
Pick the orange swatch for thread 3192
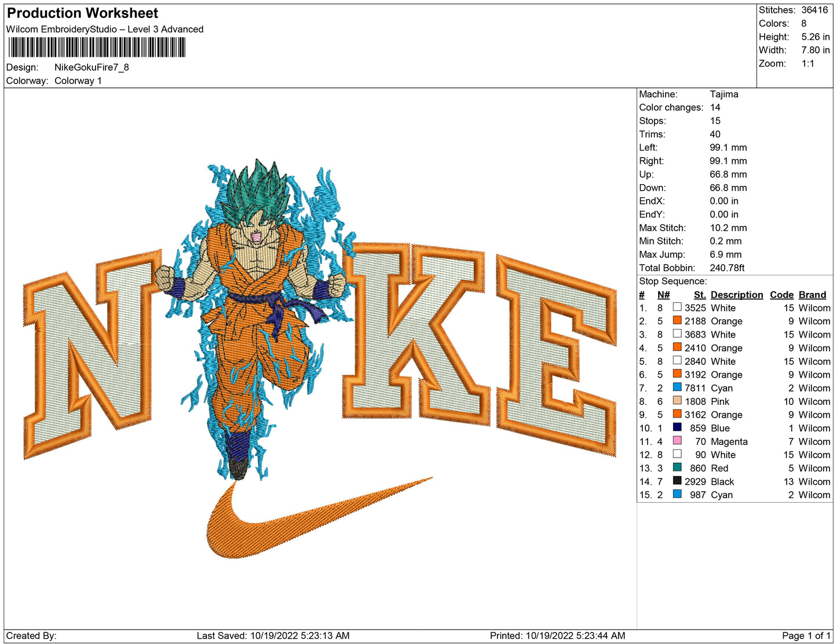[x=677, y=374]
